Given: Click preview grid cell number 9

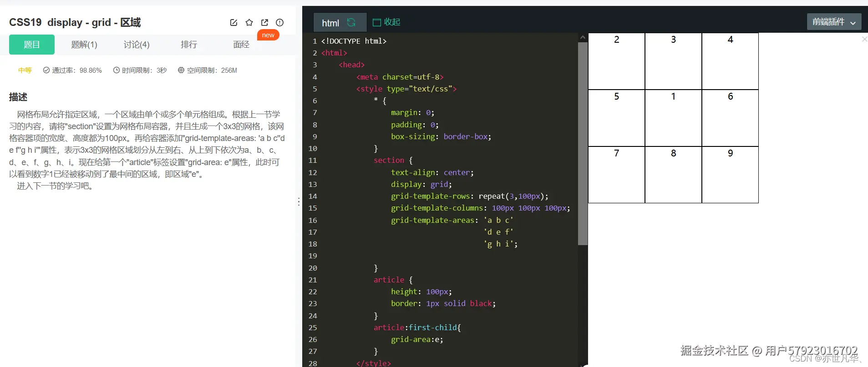Looking at the screenshot, I should 730,175.
